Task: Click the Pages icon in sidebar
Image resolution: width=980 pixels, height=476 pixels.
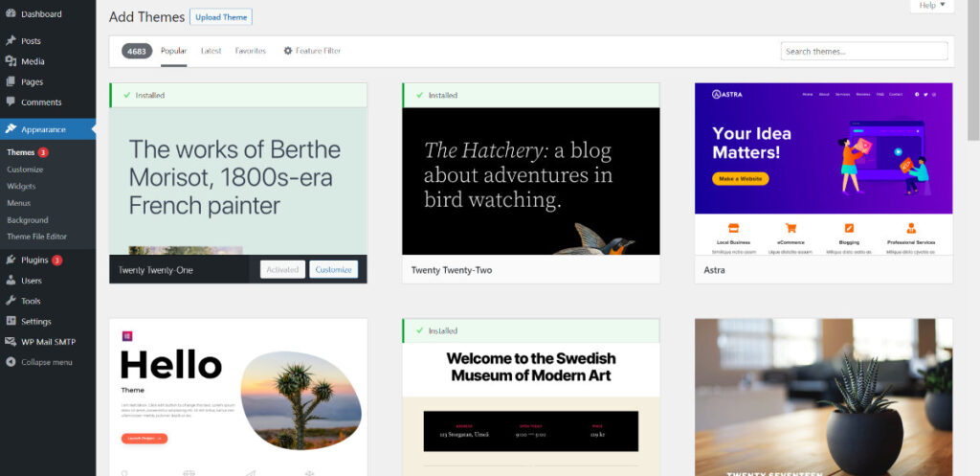Action: [x=11, y=82]
